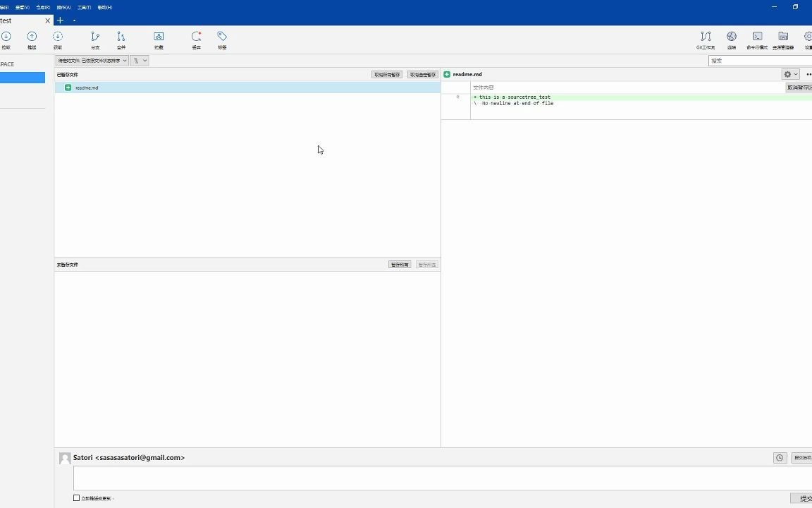Click the Satori author email label
This screenshot has width=812, height=508.
(x=129, y=458)
